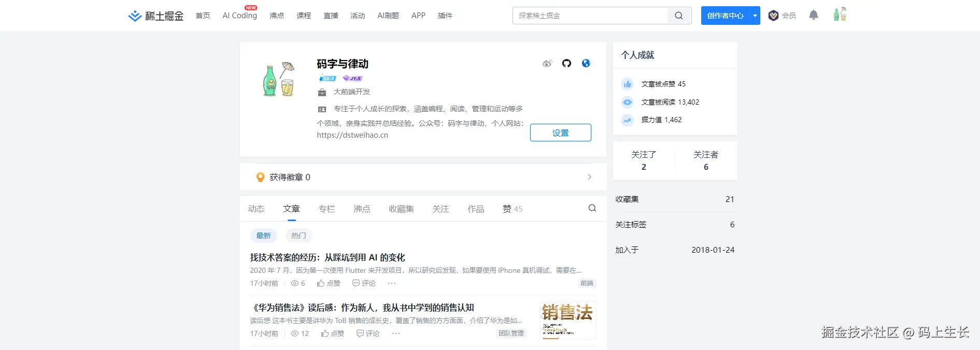The image size is (980, 350).
Task: Click view count eye on 找技术答案的经历 article
Action: point(295,283)
